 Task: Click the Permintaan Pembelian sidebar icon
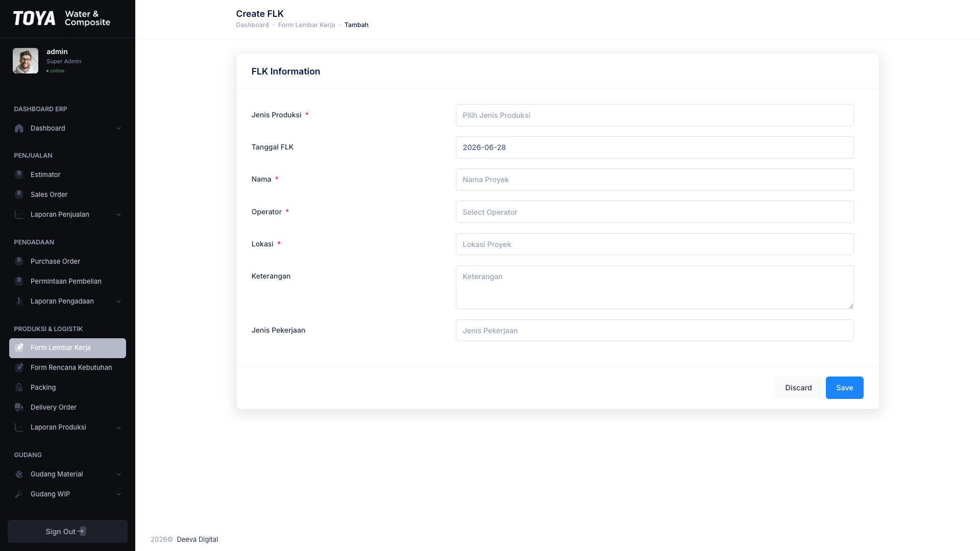[x=19, y=281]
